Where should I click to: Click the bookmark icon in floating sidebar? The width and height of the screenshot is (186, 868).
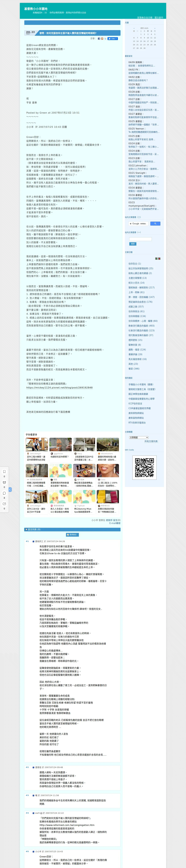(4, 471)
